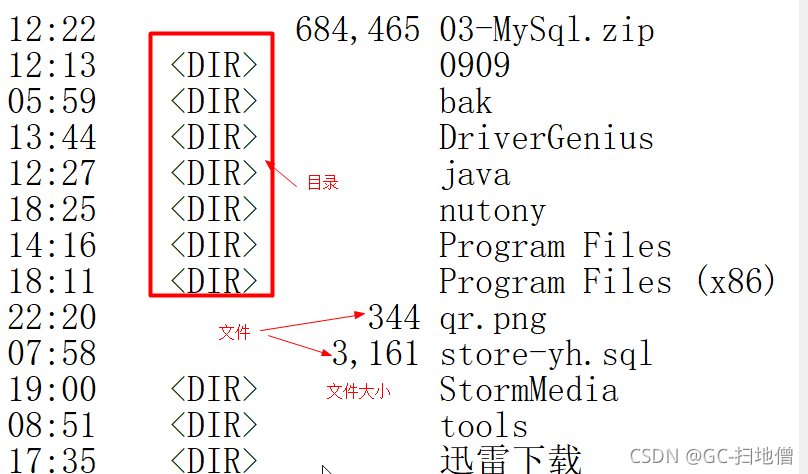Click the 18:25 timestamp
The height and width of the screenshot is (474, 808).
point(52,210)
